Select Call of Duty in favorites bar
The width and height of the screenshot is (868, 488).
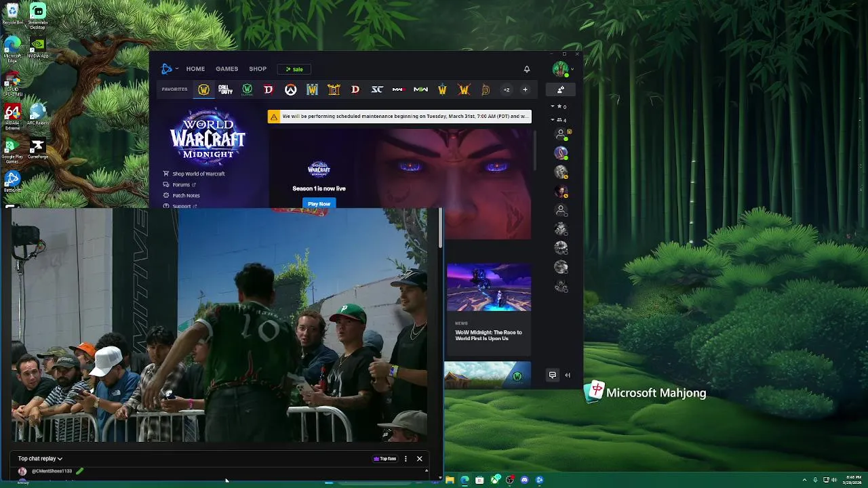pyautogui.click(x=225, y=89)
